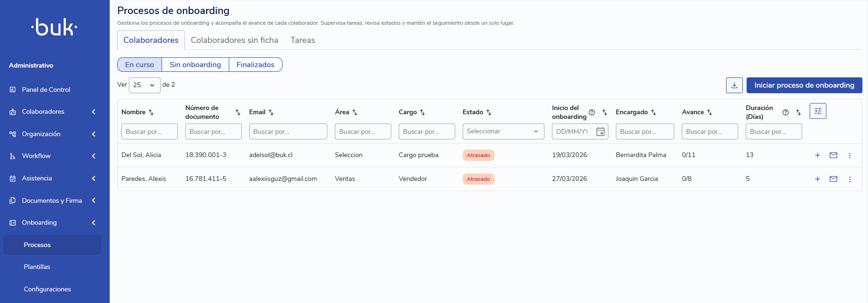The image size is (868, 303).
Task: Open three-dot menu for Alicia Del Sol
Action: [849, 155]
